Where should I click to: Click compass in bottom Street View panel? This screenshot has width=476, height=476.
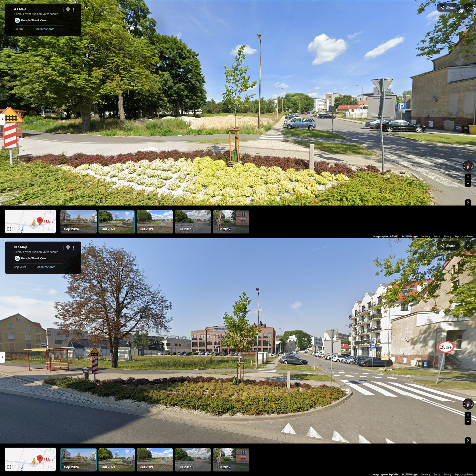coord(468,404)
